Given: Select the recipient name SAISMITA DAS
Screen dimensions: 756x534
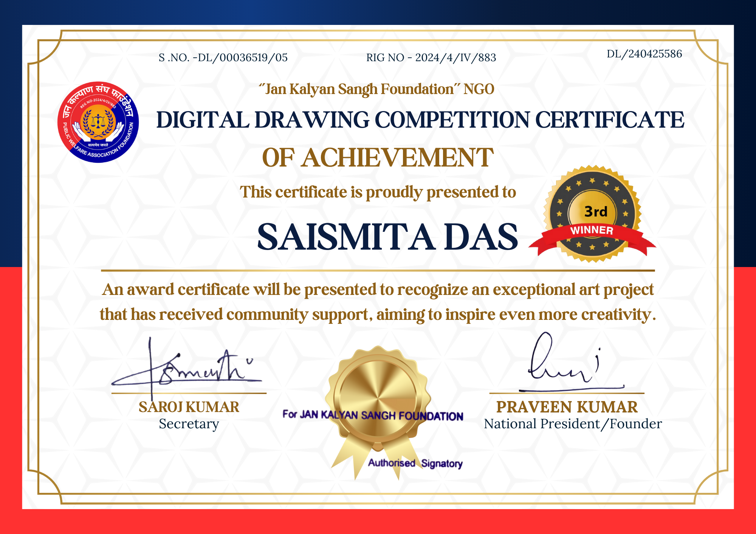Looking at the screenshot, I should [x=388, y=238].
